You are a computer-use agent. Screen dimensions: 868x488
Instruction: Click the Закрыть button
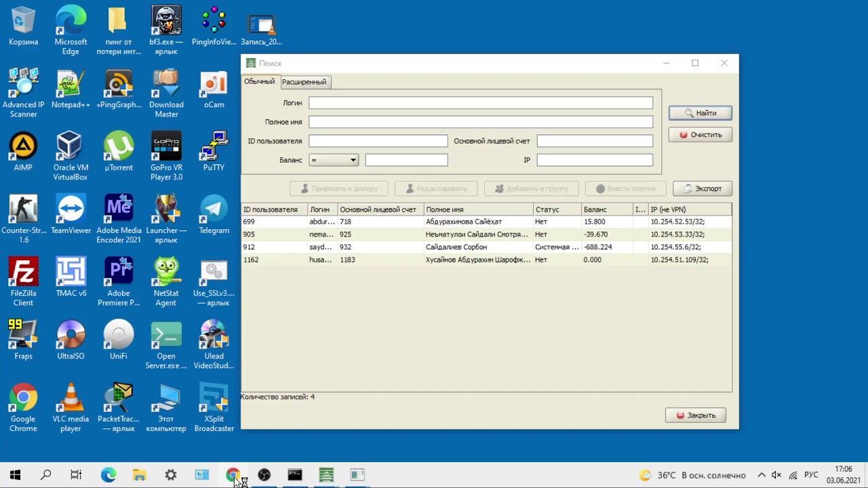pos(695,415)
